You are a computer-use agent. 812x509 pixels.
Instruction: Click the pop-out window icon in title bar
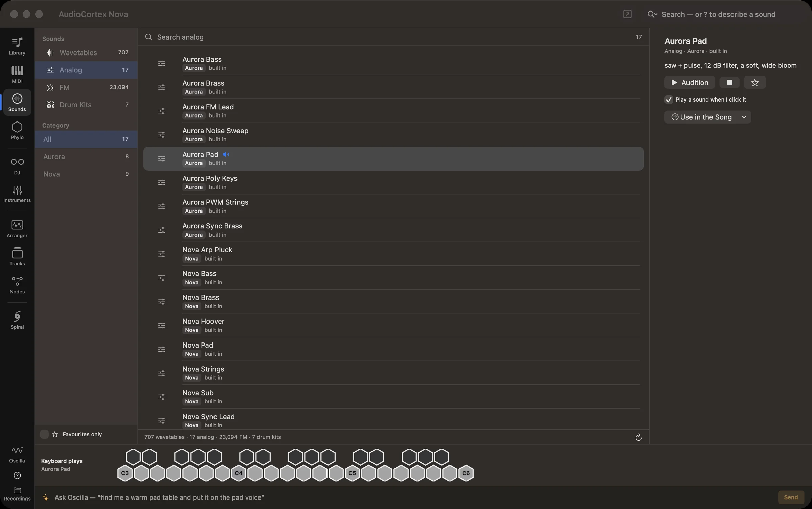[x=627, y=14]
